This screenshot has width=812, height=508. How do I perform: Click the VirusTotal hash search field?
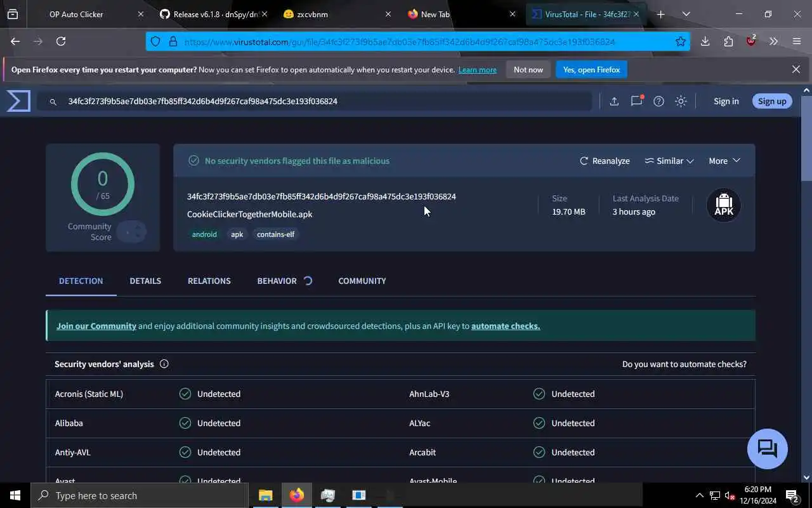click(x=315, y=101)
